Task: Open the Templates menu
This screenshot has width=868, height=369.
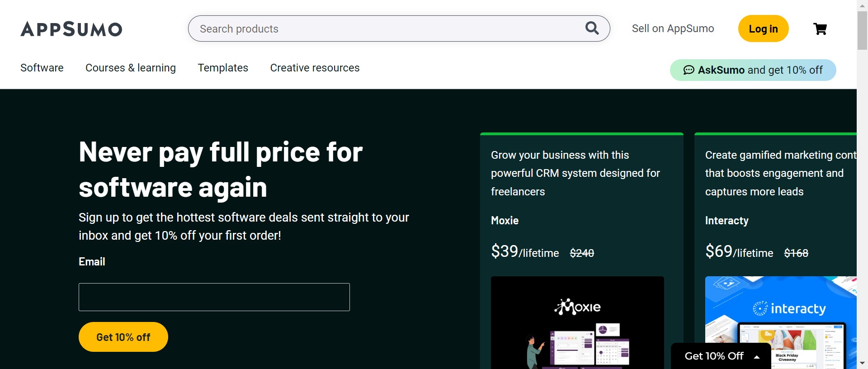Action: pos(223,68)
